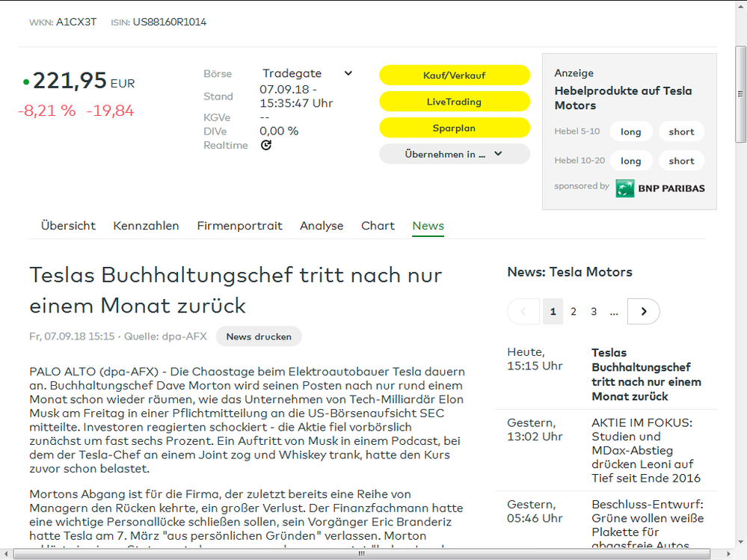Click the Kauf/Verkauf button
The width and height of the screenshot is (747, 560).
[455, 75]
